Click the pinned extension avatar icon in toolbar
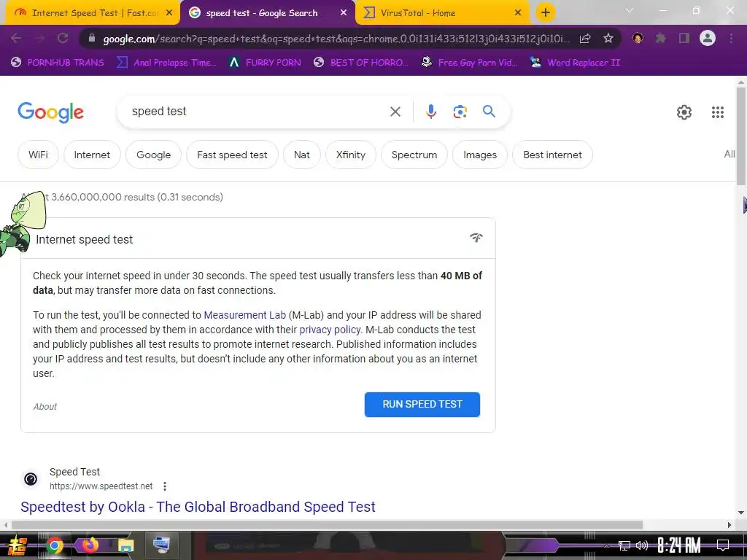Viewport: 747px width, 560px height. coord(638,38)
